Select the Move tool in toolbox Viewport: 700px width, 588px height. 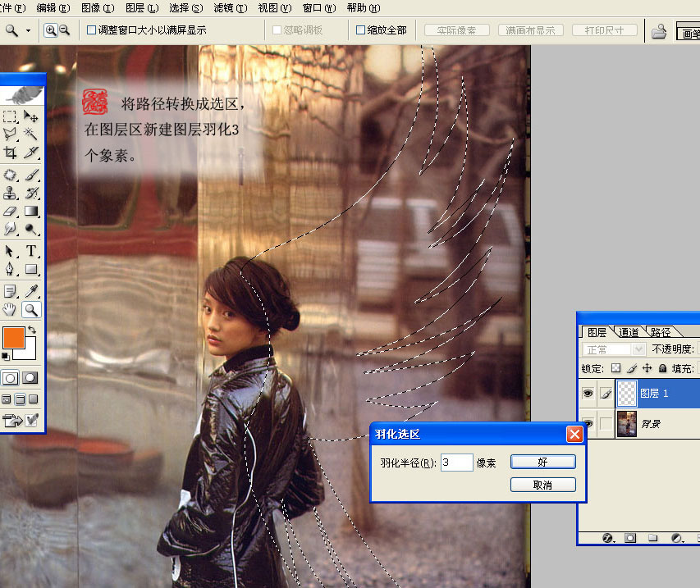pos(31,117)
